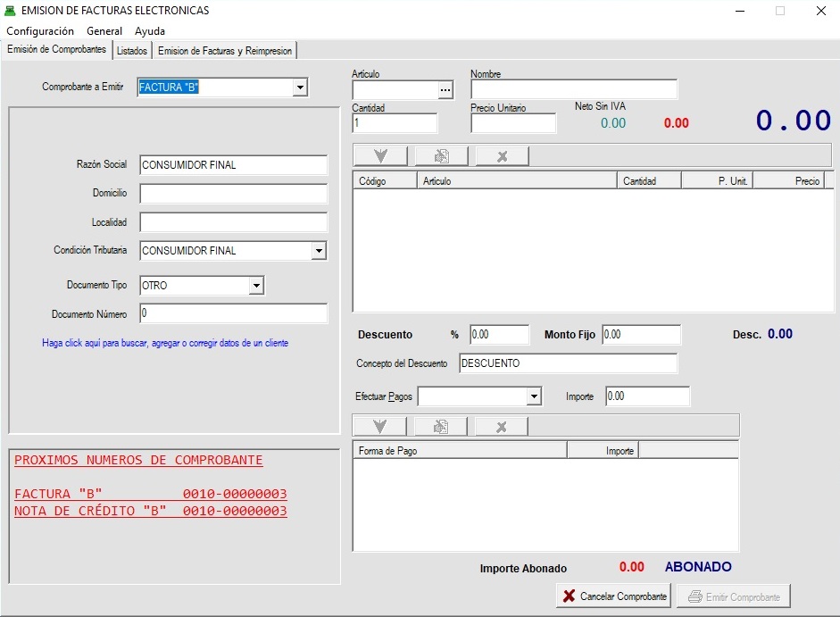Expand the Comprobante a Emitir dropdown
Screen dimensions: 840x617
[300, 88]
